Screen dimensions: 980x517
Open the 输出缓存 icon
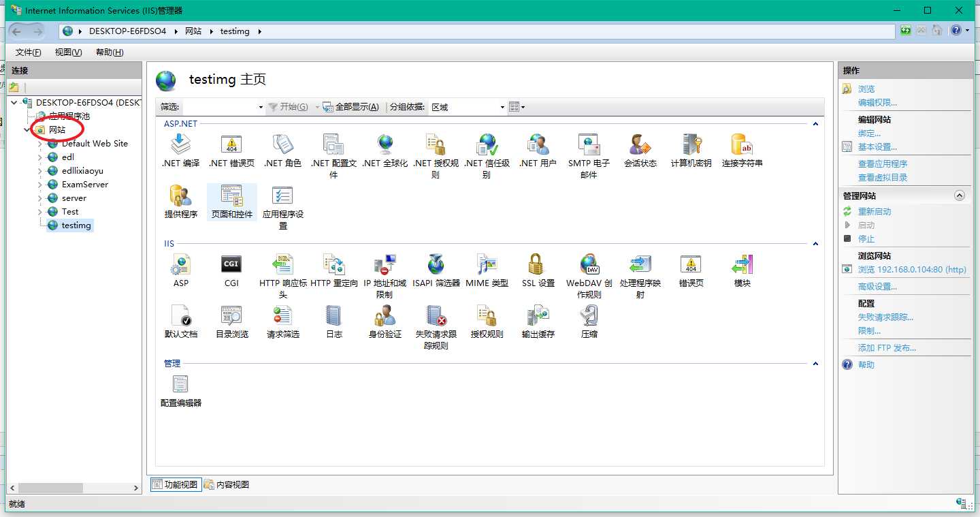(x=538, y=322)
